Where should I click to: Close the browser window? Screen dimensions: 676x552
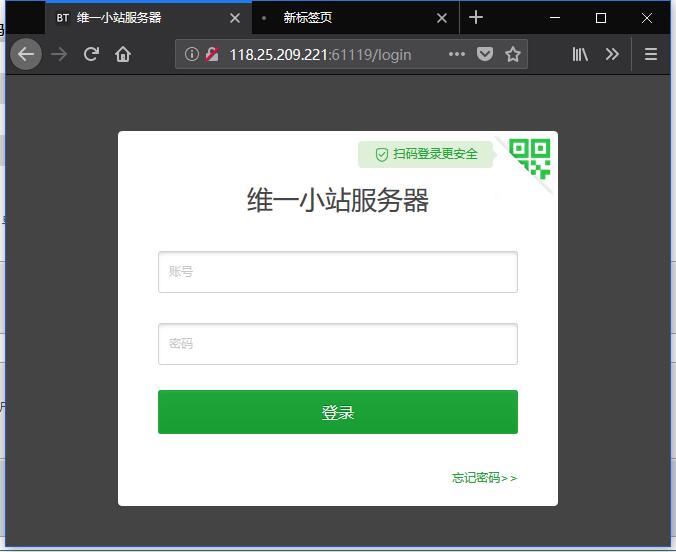[647, 18]
